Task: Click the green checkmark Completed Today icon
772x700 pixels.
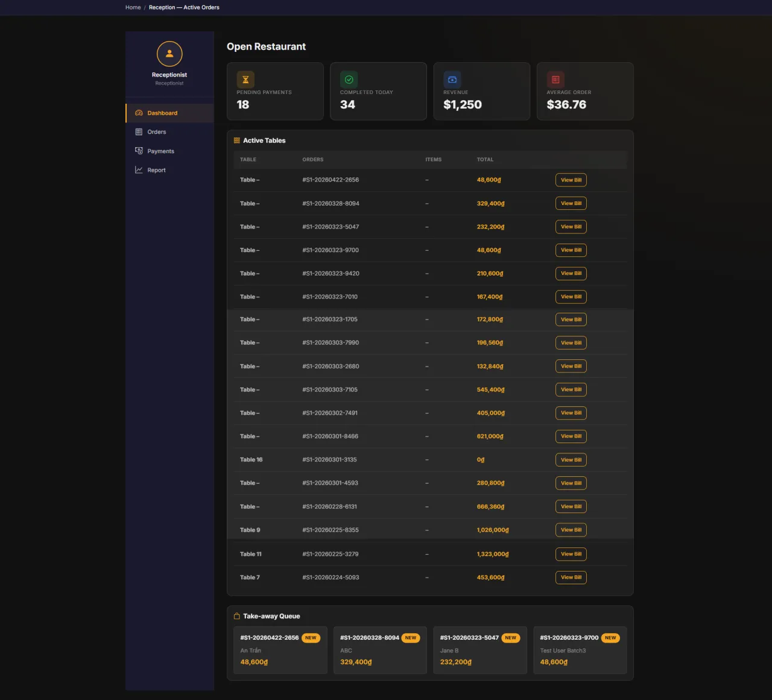Action: pyautogui.click(x=349, y=80)
